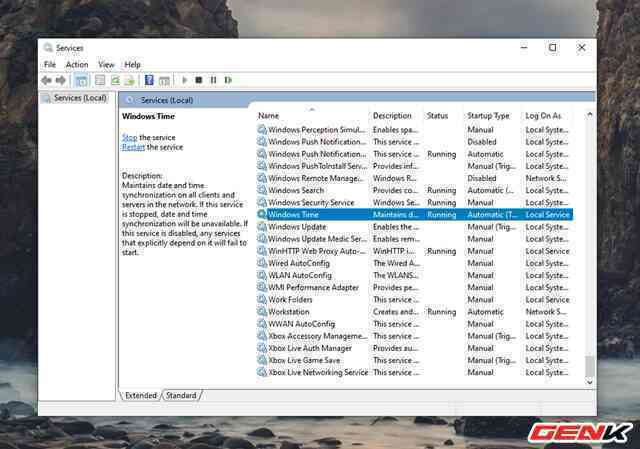640x449 pixels.
Task: Select Windows Perception Simulation service row
Action: [x=415, y=129]
